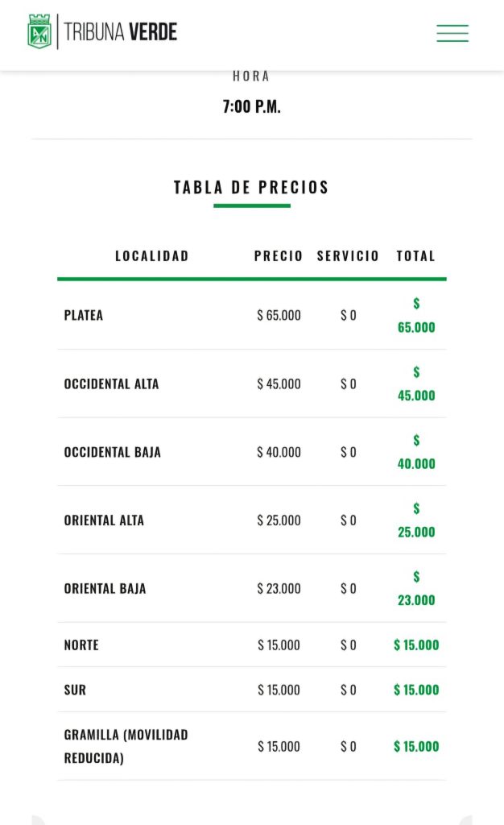Click the Atlético Nacional shield logo

(39, 31)
